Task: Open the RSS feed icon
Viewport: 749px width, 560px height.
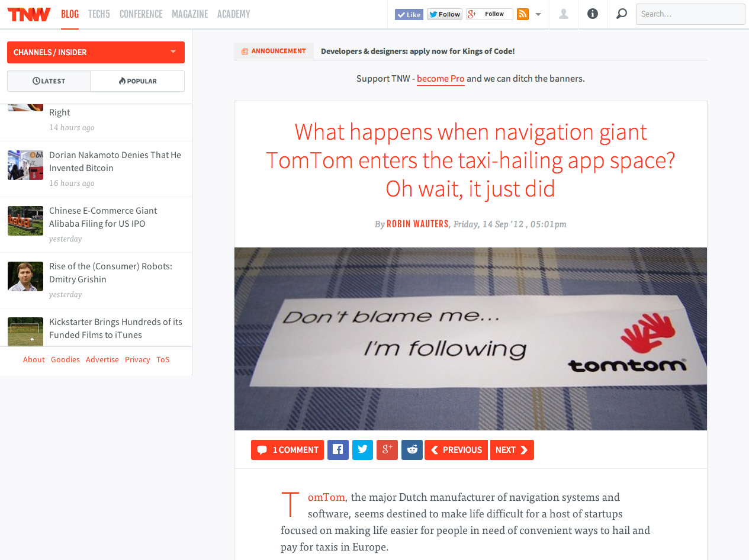Action: (522, 14)
